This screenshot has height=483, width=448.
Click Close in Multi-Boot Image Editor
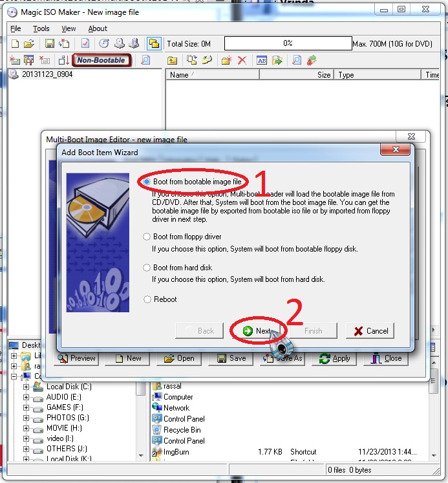[x=386, y=358]
